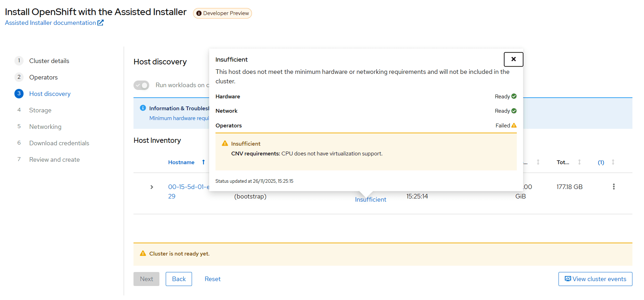The height and width of the screenshot is (300, 644).
Task: Open the host row kebab actions menu
Action: (x=614, y=187)
